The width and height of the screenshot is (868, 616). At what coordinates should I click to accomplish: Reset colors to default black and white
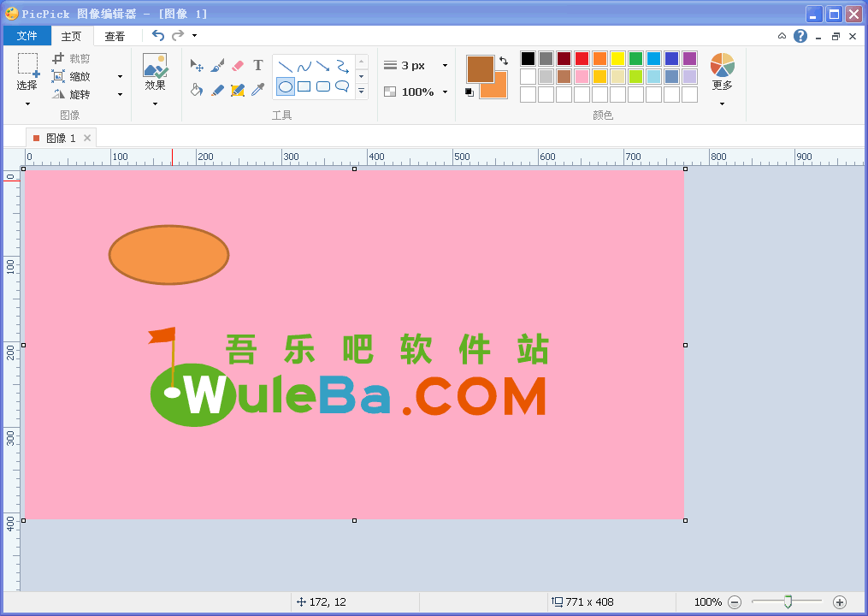(x=469, y=92)
